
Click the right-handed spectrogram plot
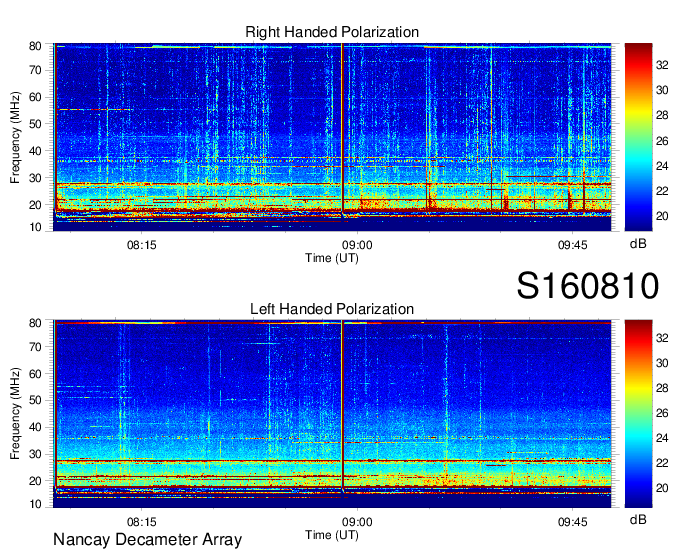332,137
